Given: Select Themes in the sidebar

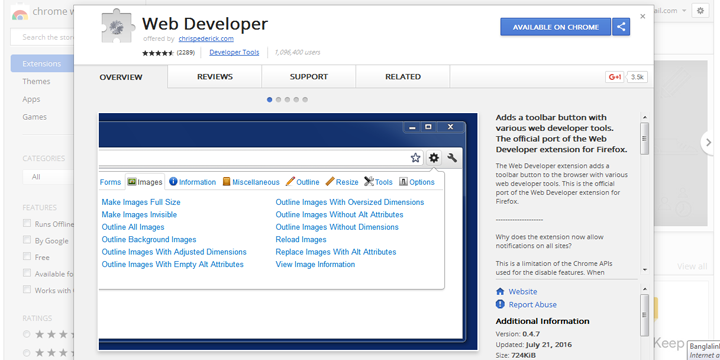Looking at the screenshot, I should click(x=36, y=81).
